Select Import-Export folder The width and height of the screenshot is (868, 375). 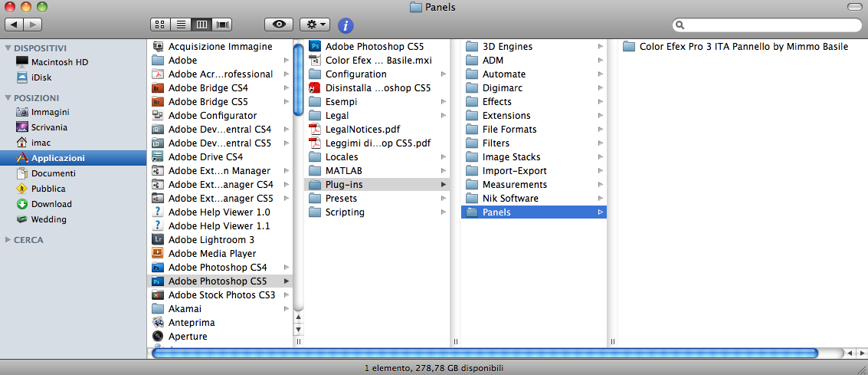click(534, 170)
